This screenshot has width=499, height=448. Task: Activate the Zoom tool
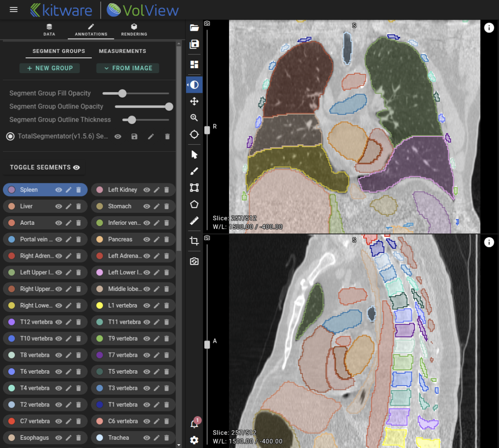tap(194, 118)
